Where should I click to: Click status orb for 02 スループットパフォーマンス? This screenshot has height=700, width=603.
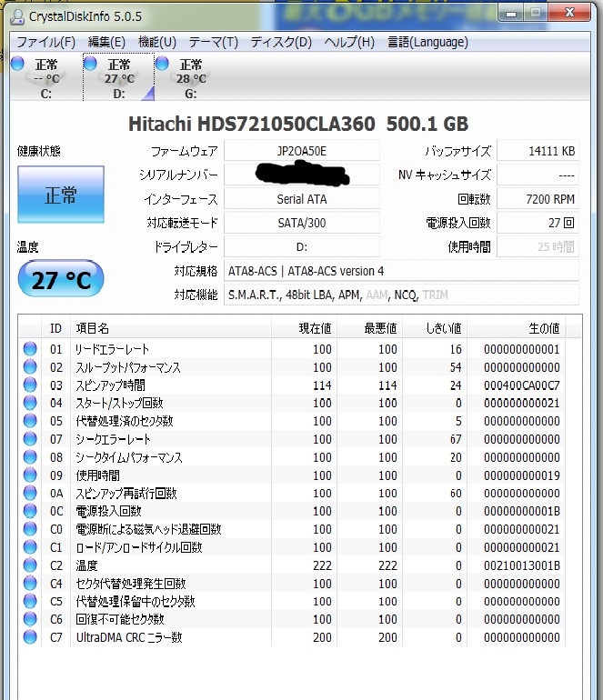click(x=30, y=367)
